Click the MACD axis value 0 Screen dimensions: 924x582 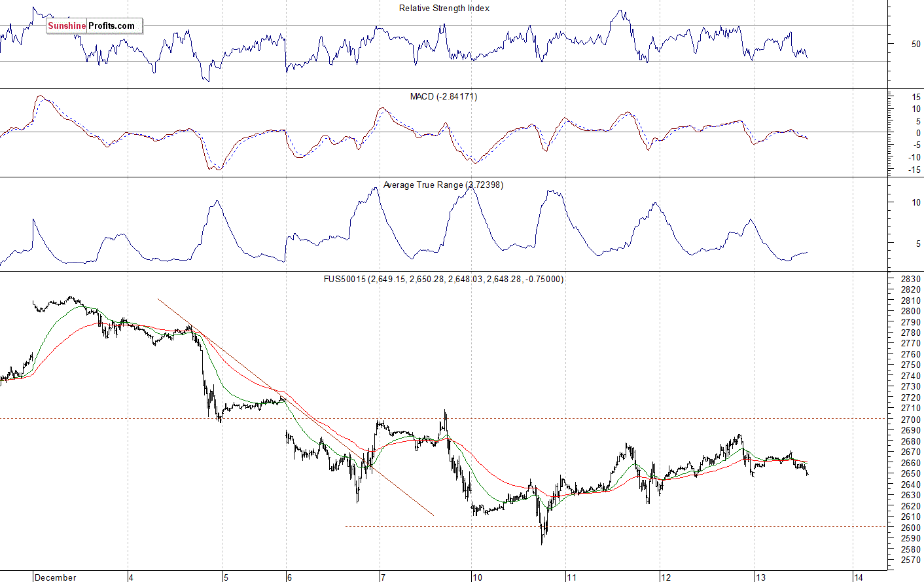pos(918,134)
